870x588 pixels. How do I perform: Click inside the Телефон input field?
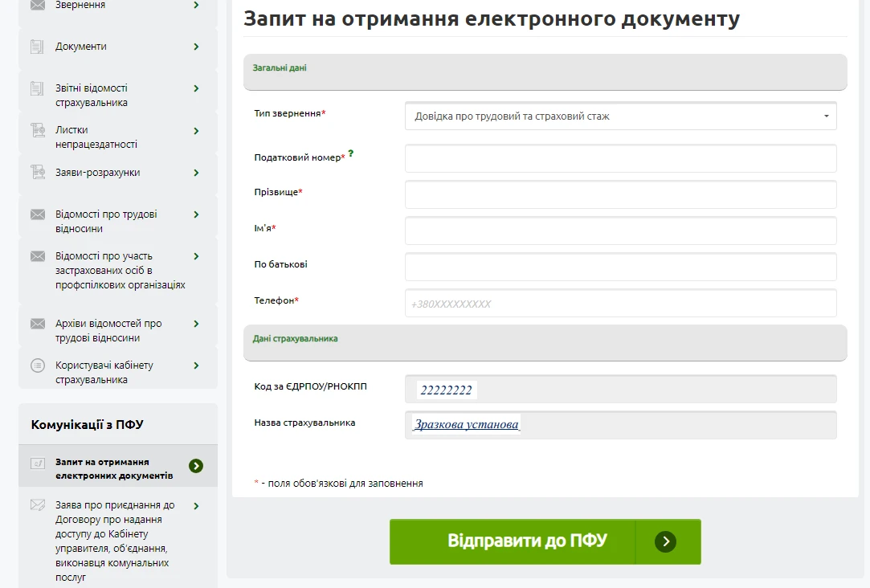click(x=619, y=303)
